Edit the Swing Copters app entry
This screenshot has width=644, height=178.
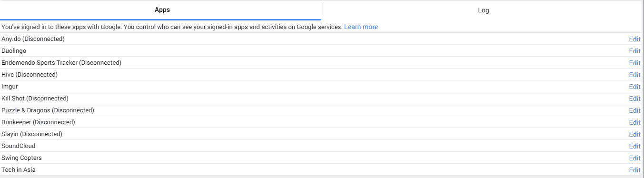(634, 158)
